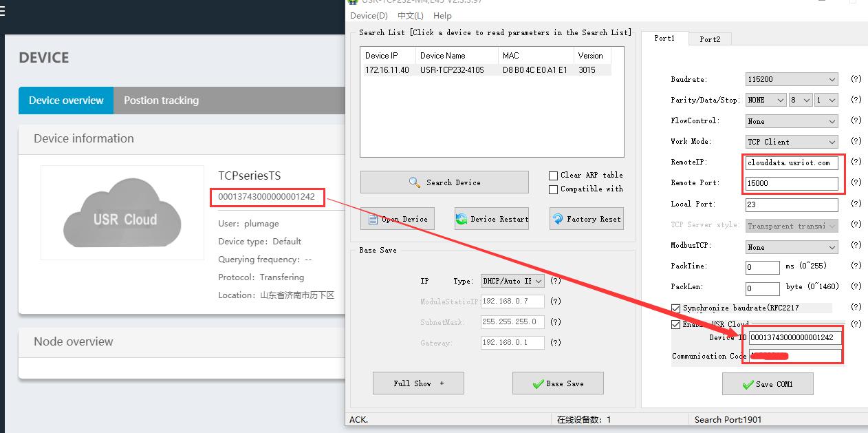Click the (?) help next to FlowControl
This screenshot has height=433, width=868.
tap(856, 120)
